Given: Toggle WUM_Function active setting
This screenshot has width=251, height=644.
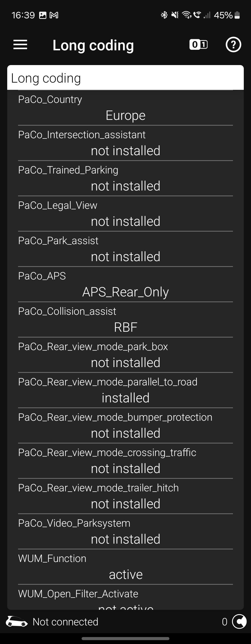Looking at the screenshot, I should coord(125,567).
